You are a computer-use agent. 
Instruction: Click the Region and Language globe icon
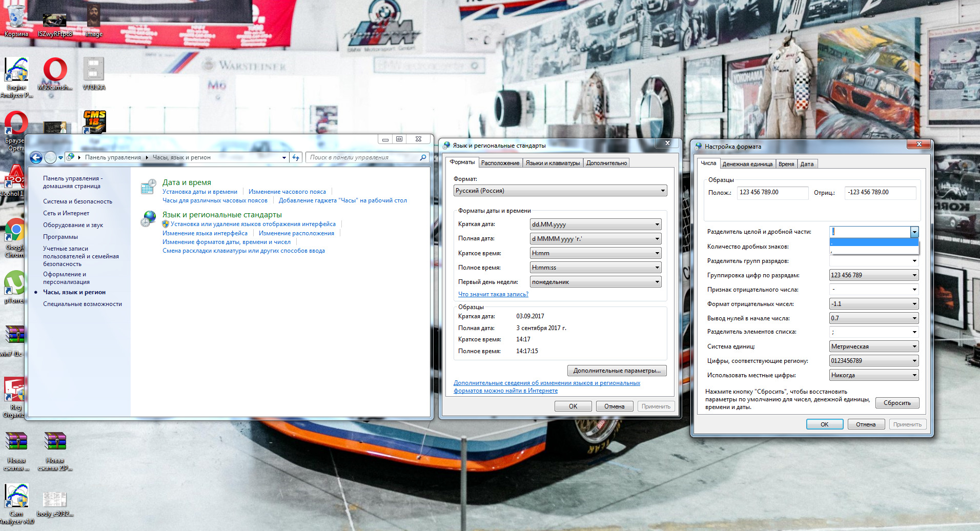[149, 219]
